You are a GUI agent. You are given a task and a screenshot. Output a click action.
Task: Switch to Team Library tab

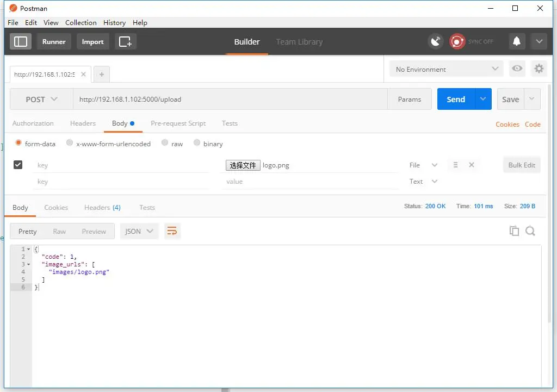(x=300, y=42)
